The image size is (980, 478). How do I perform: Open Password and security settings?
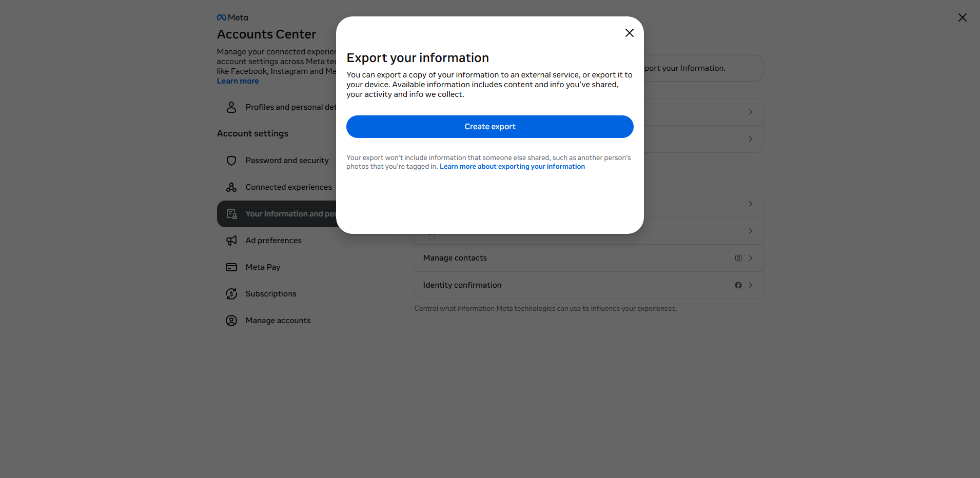pos(277,161)
